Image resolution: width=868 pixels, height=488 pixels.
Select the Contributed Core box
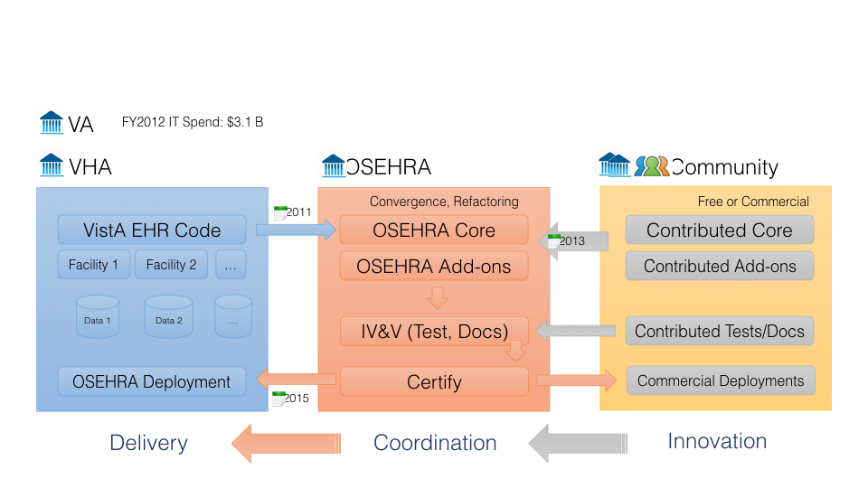click(x=720, y=230)
